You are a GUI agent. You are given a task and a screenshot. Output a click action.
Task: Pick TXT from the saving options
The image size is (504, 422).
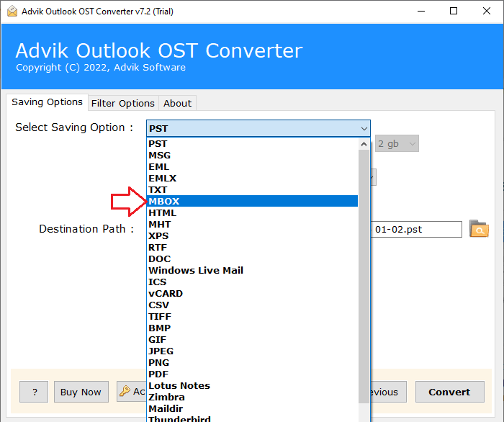(x=252, y=189)
